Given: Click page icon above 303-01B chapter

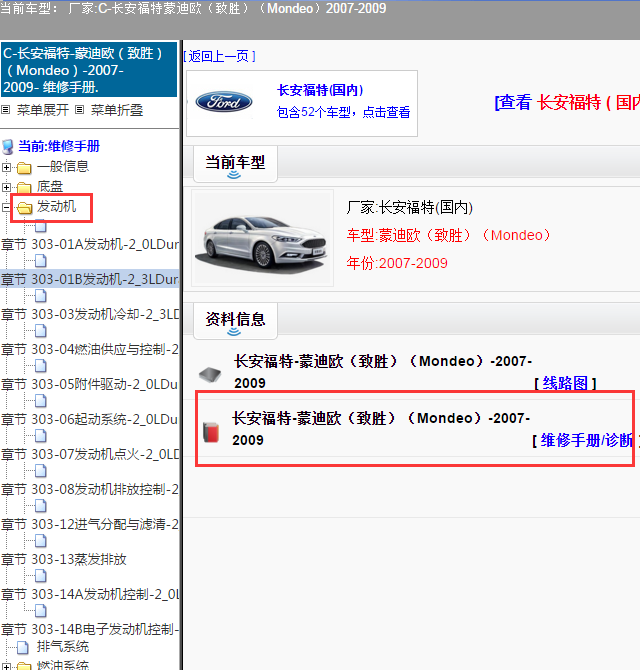Looking at the screenshot, I should pos(41,260).
